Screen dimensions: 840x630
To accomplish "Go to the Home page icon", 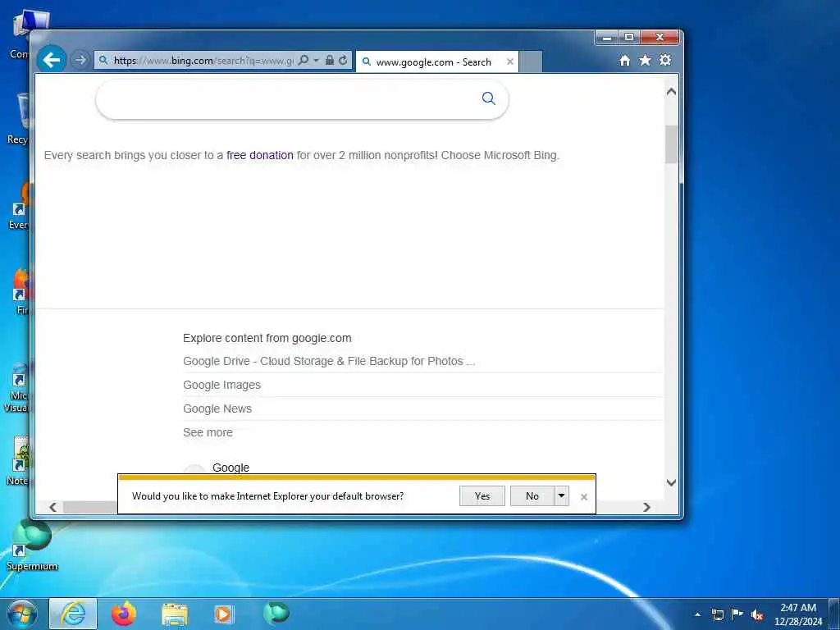I will (624, 61).
